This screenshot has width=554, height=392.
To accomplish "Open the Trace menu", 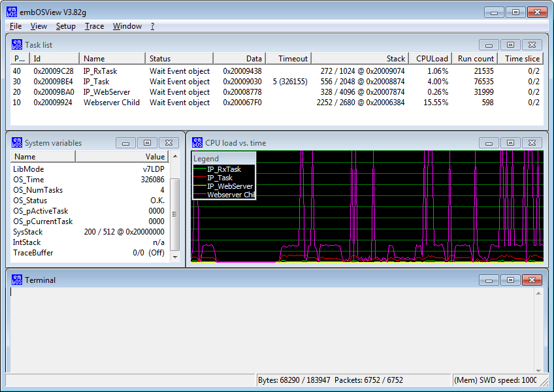I will tap(94, 26).
